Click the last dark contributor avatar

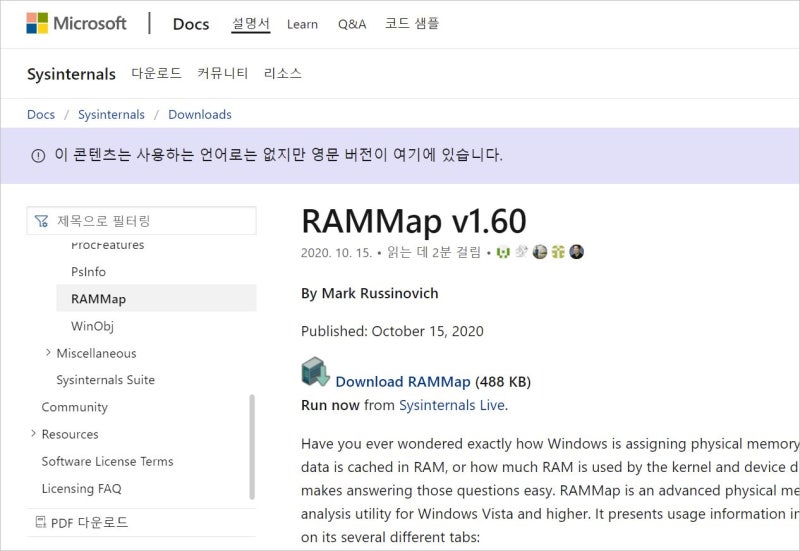[577, 252]
